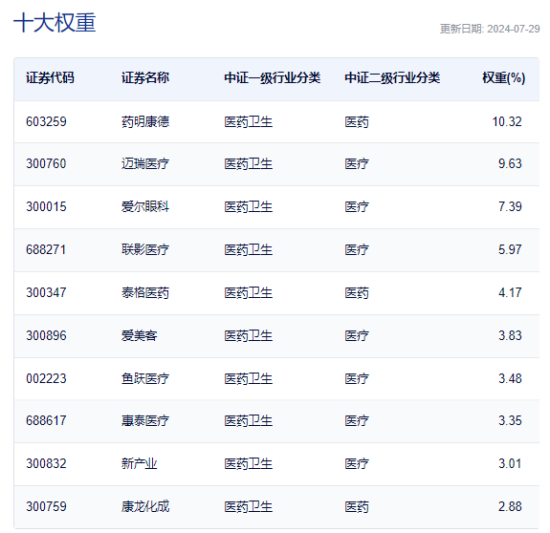Click stock name 联影医疗
Viewport: 550px width, 533px height.
click(145, 250)
